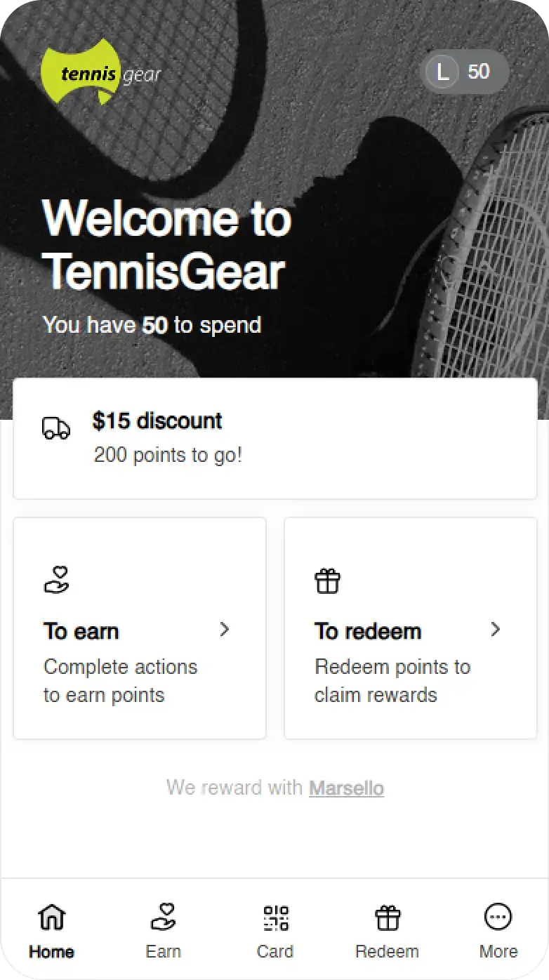Viewport: 549px width, 980px height.
Task: Tap the L avatar in the points badge
Action: tap(442, 72)
